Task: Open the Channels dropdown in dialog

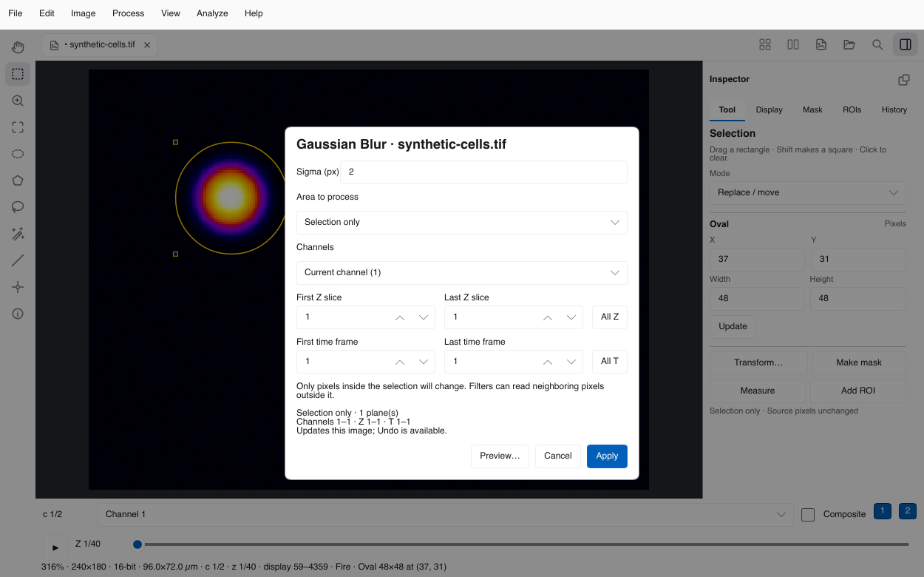Action: [x=462, y=273]
